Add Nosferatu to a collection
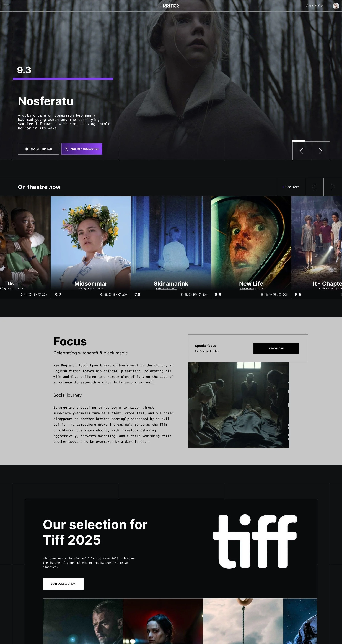The height and width of the screenshot is (644, 342). click(x=82, y=149)
